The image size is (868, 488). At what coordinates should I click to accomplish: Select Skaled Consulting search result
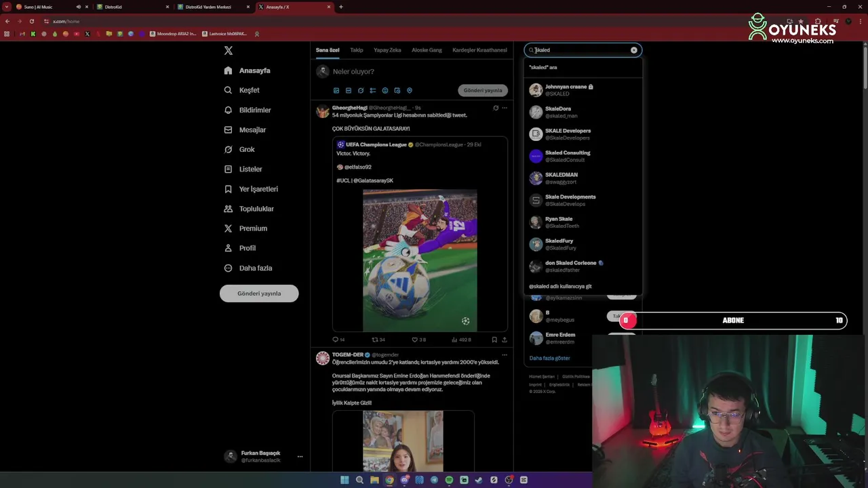583,156
